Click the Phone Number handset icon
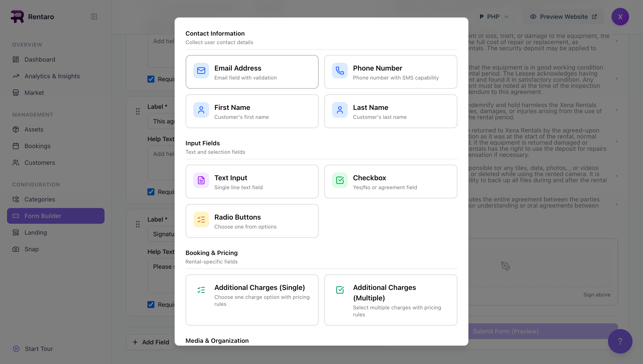The image size is (643, 364). (x=339, y=71)
